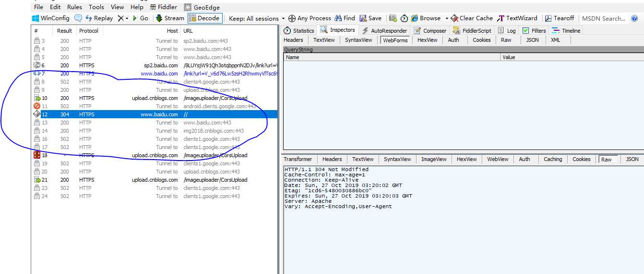Open the File menu
Image resolution: width=644 pixels, height=274 pixels.
click(x=39, y=7)
